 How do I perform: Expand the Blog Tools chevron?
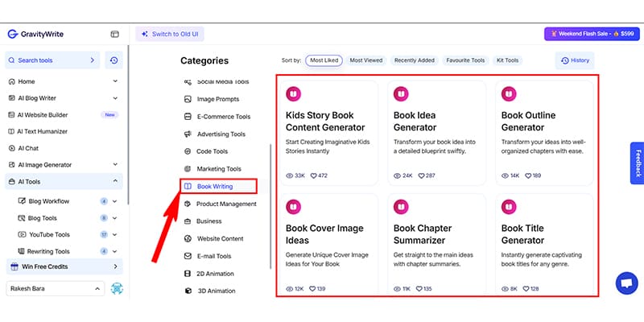[x=114, y=218]
